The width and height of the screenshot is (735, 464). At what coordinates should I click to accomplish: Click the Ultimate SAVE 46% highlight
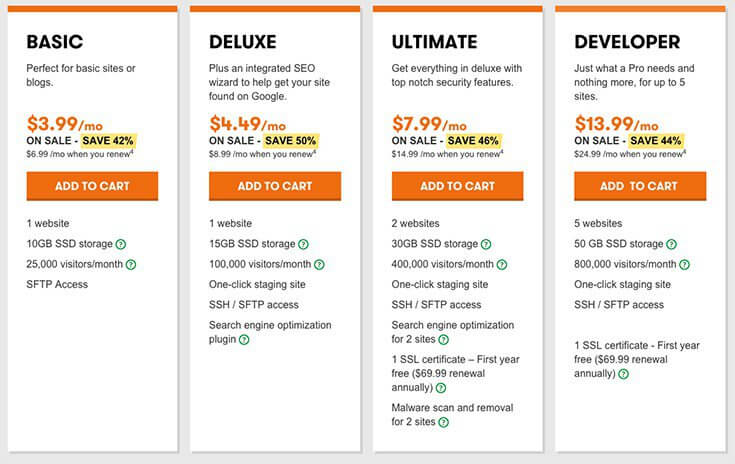pyautogui.click(x=473, y=141)
